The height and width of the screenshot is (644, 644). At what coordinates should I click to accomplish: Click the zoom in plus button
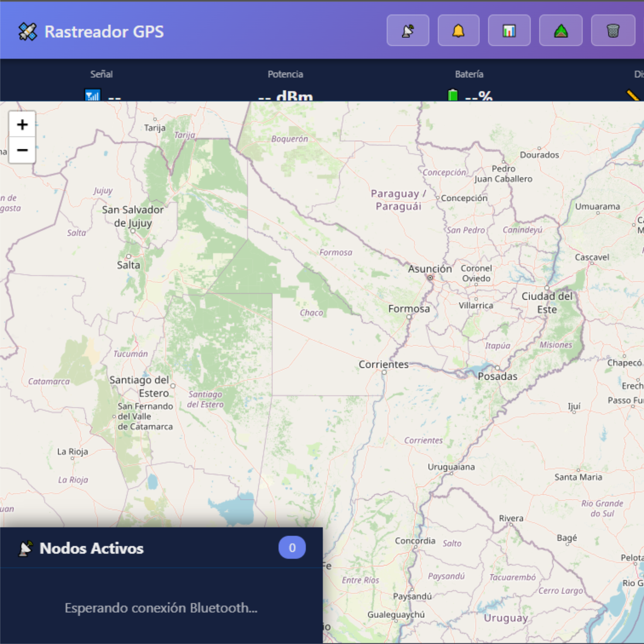tap(22, 125)
